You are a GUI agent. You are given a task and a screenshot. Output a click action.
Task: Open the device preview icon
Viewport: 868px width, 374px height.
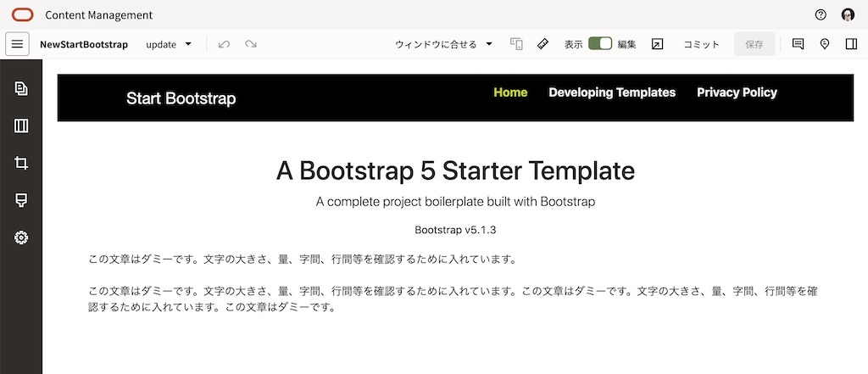point(516,44)
